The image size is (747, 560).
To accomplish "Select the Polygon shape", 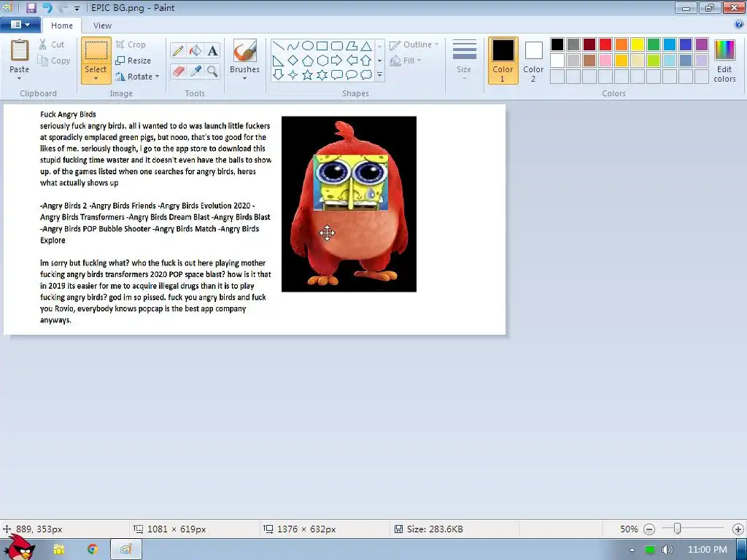I will click(x=352, y=46).
